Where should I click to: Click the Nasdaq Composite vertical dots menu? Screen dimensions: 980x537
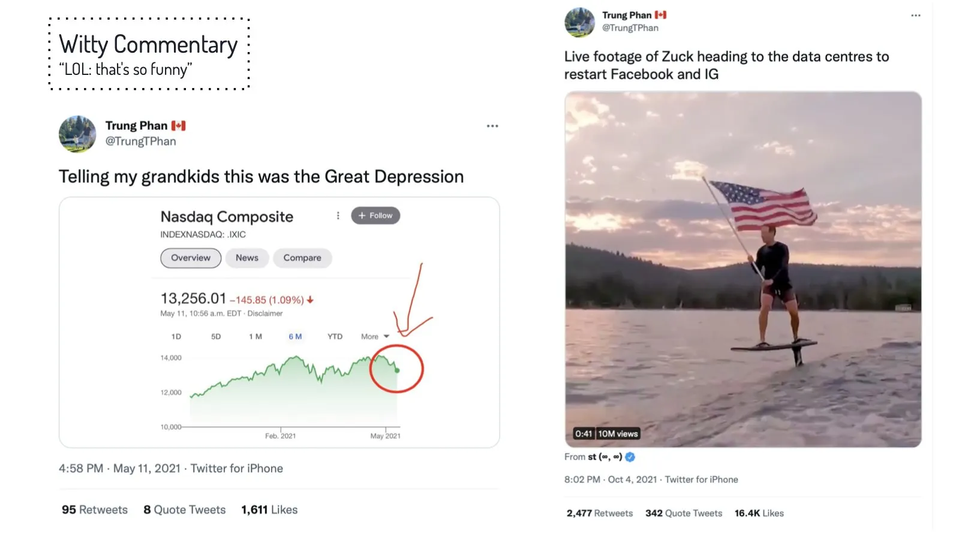pyautogui.click(x=338, y=216)
